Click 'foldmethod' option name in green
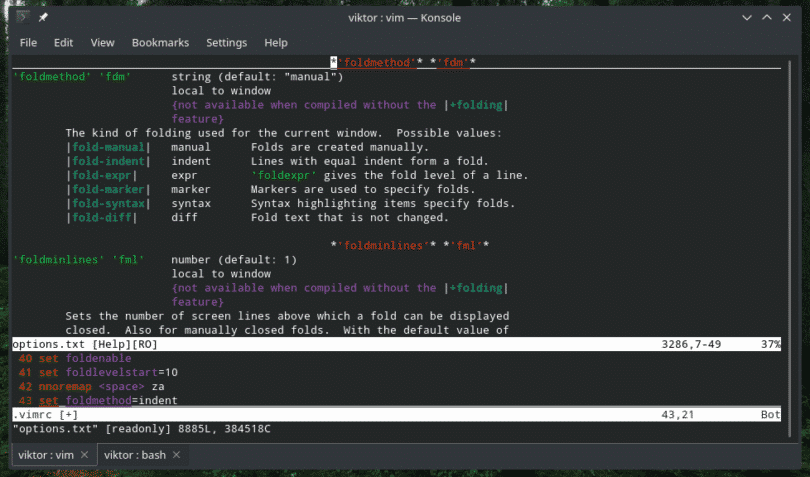 (52, 77)
